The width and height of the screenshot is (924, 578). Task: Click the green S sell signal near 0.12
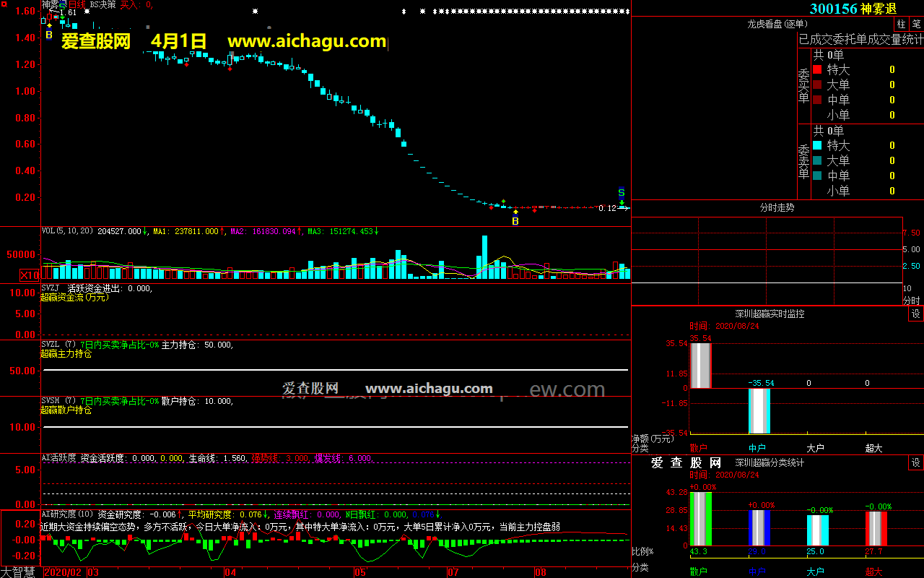[x=621, y=193]
